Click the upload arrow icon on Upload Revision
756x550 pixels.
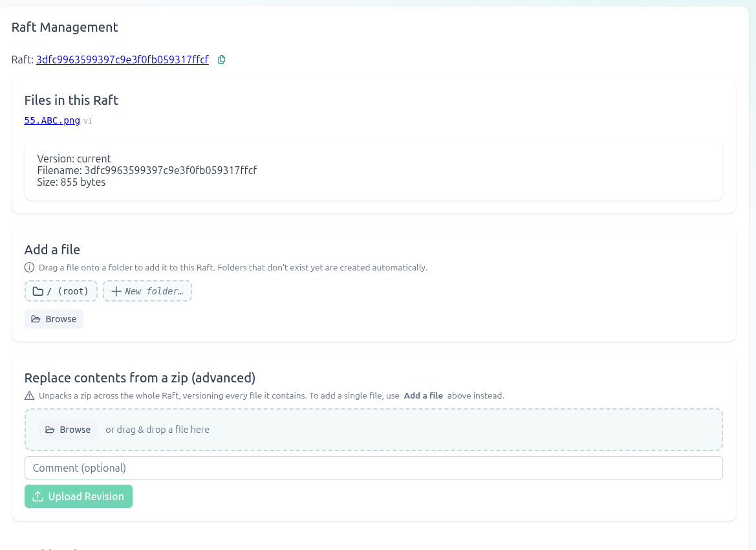tap(38, 496)
